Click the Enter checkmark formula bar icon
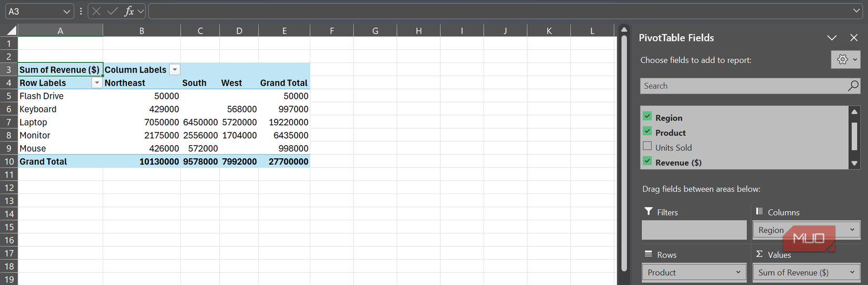Screen dimensions: 868x285 tap(112, 11)
